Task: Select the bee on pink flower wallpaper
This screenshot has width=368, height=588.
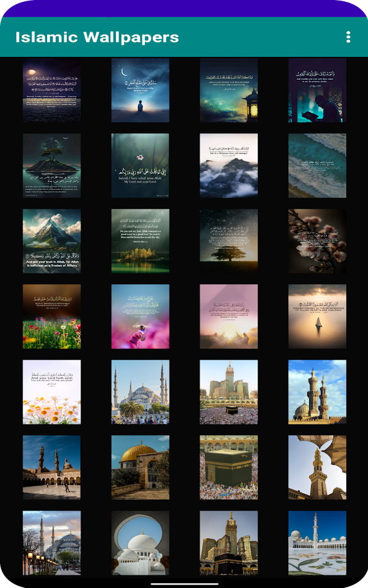Action: pos(141,316)
